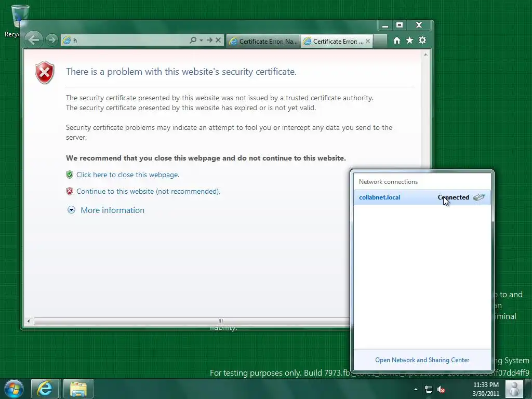This screenshot has width=532, height=399.
Task: Click inside the address bar text field
Action: pos(130,41)
